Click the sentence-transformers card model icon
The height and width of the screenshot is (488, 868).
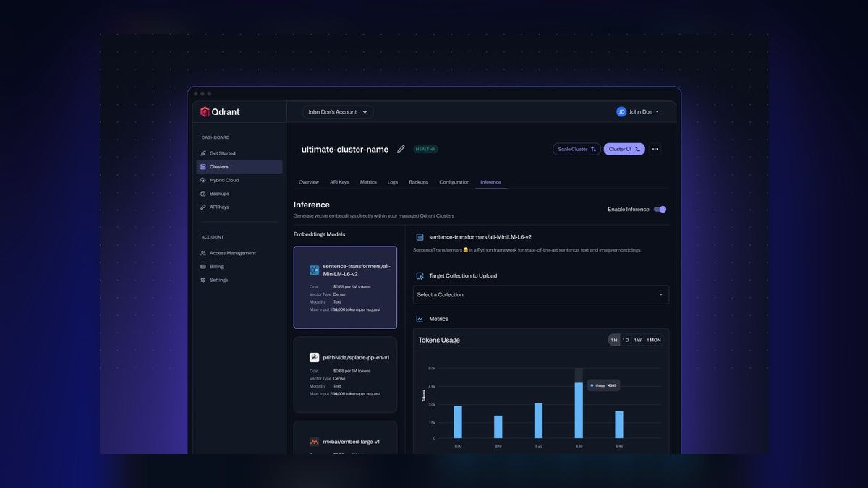click(315, 270)
